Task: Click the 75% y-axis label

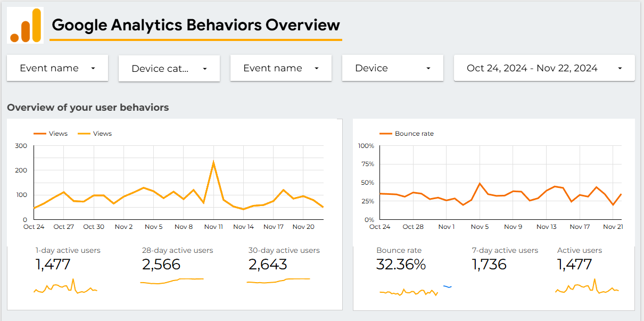Action: point(367,164)
